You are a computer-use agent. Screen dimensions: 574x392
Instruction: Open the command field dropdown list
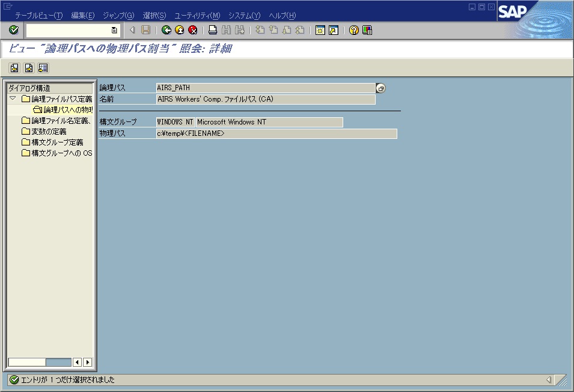click(113, 29)
